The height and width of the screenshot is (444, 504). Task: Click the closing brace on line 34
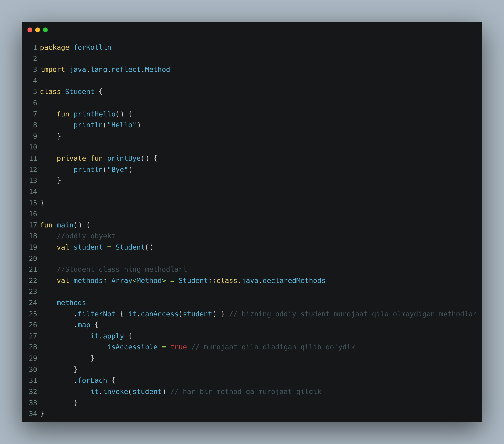(42, 414)
